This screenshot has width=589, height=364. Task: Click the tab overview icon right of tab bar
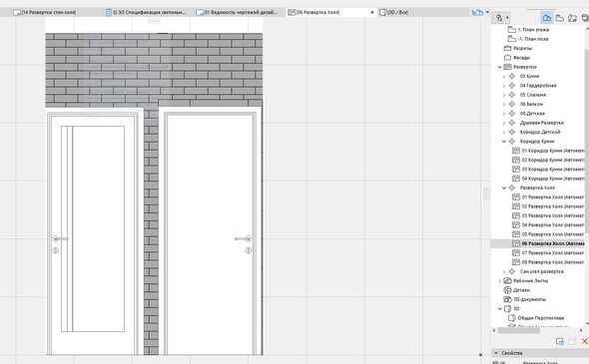tap(477, 12)
